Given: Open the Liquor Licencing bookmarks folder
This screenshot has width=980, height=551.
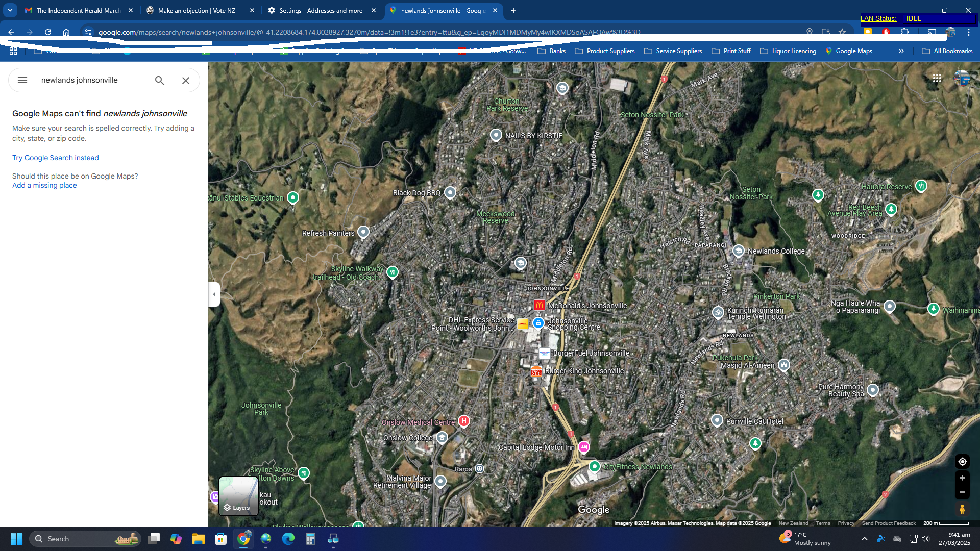Looking at the screenshot, I should pyautogui.click(x=788, y=51).
